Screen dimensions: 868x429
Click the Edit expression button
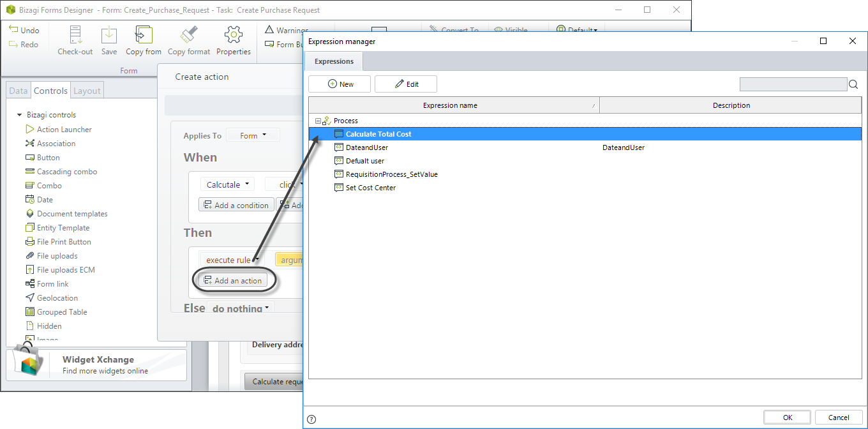pos(406,84)
